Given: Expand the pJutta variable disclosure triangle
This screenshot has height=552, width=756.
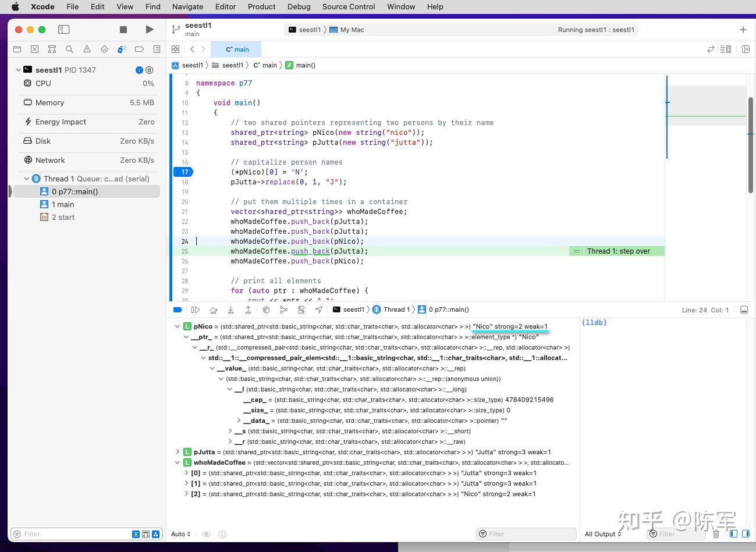Looking at the screenshot, I should coord(178,452).
